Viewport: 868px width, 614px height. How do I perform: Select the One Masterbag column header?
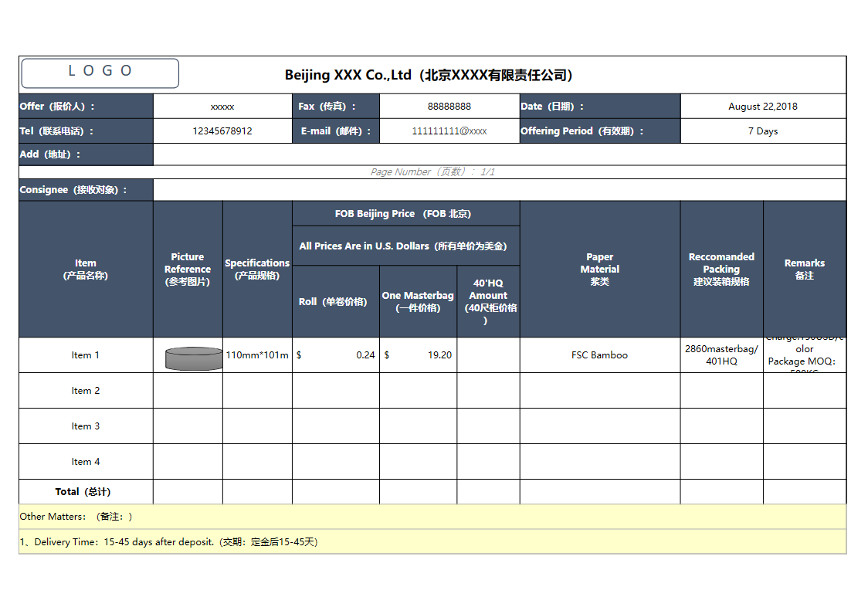[418, 302]
